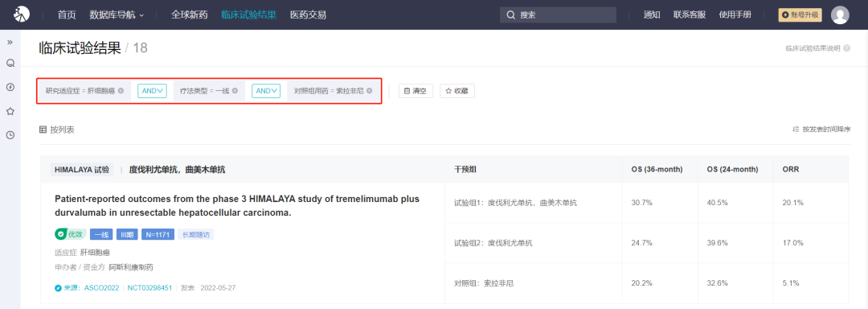Open sidebar history clock icon
This screenshot has width=868, height=309.
click(10, 134)
